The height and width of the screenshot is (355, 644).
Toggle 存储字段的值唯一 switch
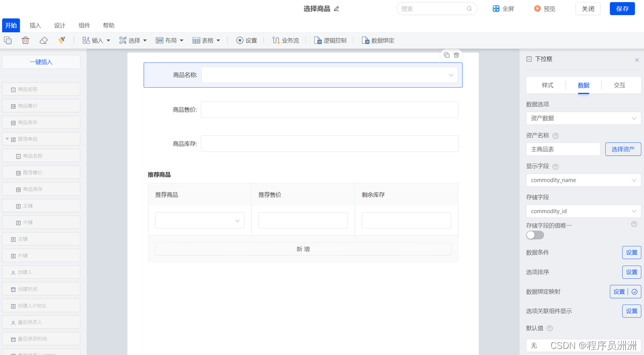[x=535, y=235]
